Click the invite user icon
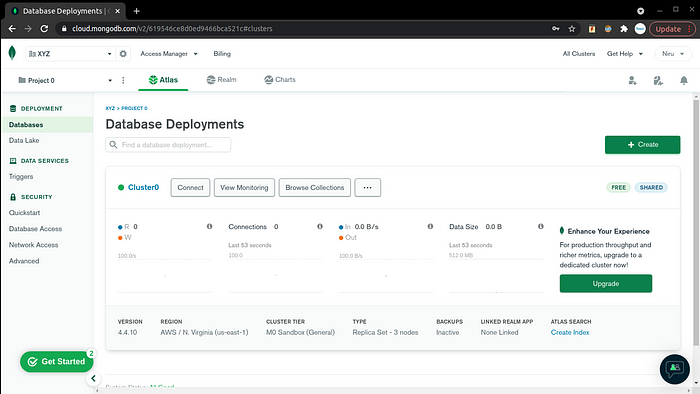Image resolution: width=700 pixels, height=394 pixels. click(x=632, y=80)
